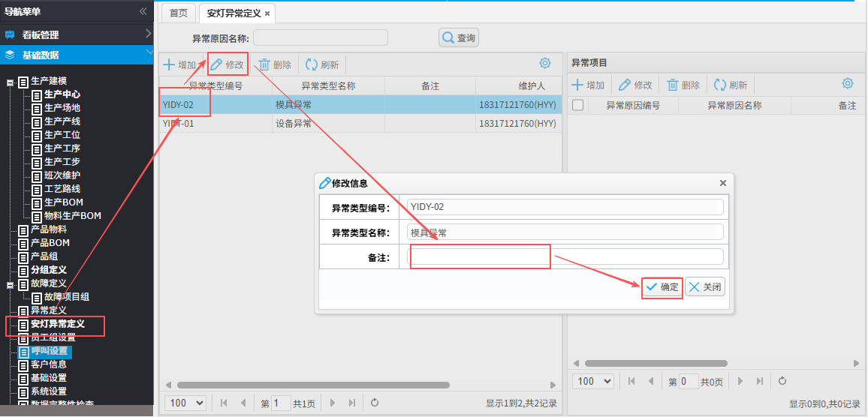Click the 查询 search button

tap(459, 38)
